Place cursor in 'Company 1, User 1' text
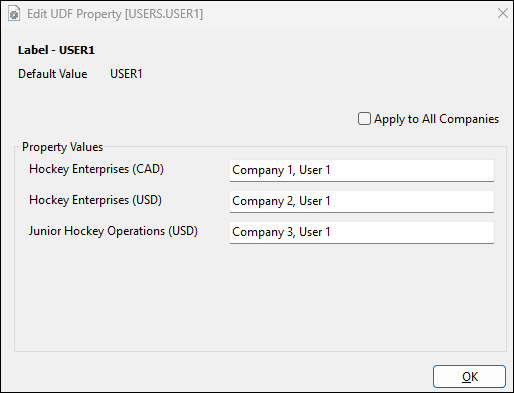Image resolution: width=514 pixels, height=393 pixels. click(x=281, y=170)
